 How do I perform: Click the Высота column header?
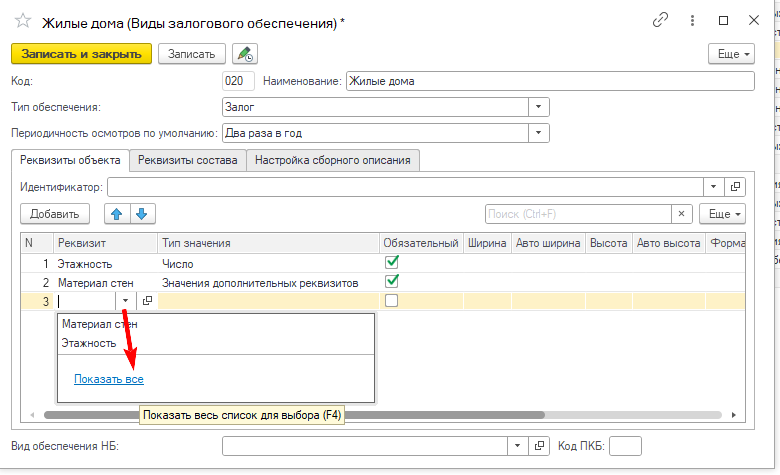click(x=608, y=243)
